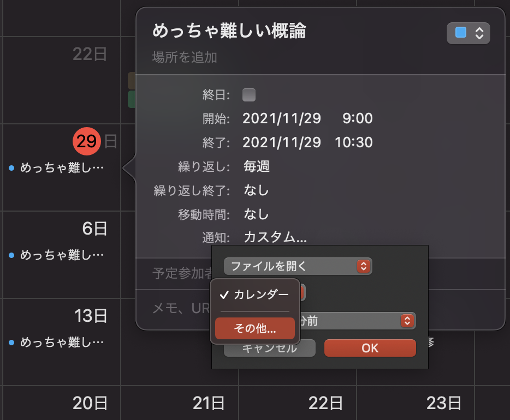Select the 開始 start time 9:00
This screenshot has height=420, width=510.
click(x=357, y=119)
